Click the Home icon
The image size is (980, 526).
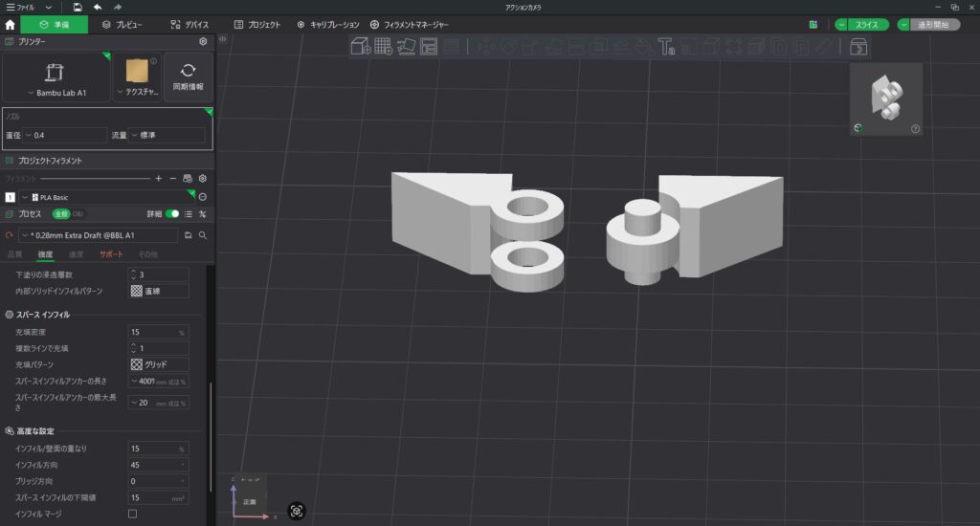click(10, 25)
